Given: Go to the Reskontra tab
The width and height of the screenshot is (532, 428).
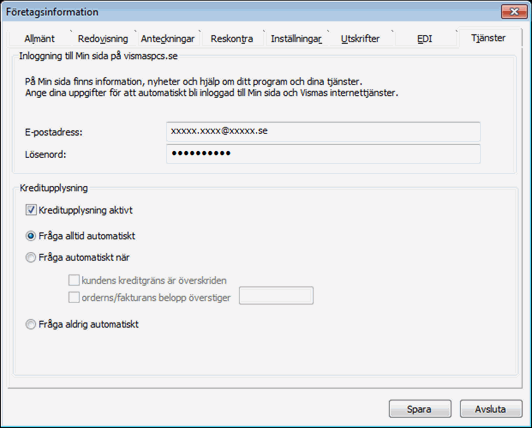Looking at the screenshot, I should [232, 39].
